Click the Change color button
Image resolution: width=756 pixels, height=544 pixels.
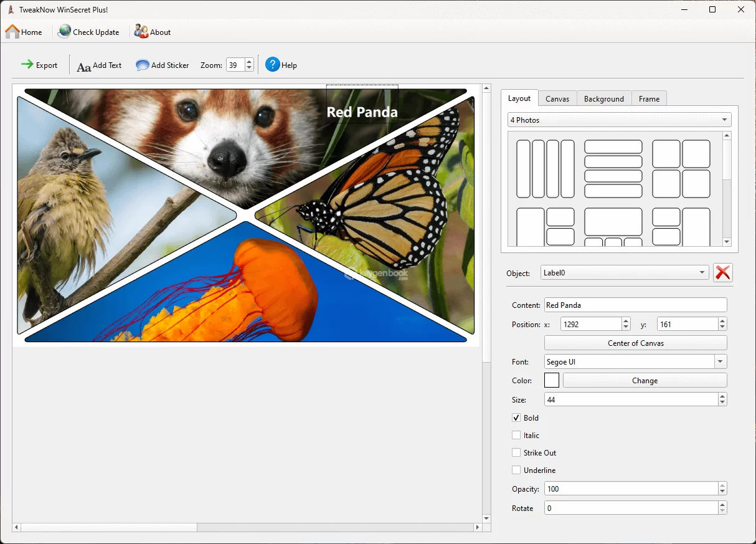coord(645,381)
